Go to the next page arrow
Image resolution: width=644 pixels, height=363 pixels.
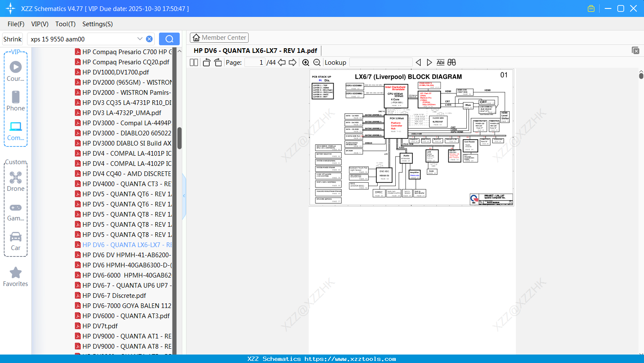[293, 63]
